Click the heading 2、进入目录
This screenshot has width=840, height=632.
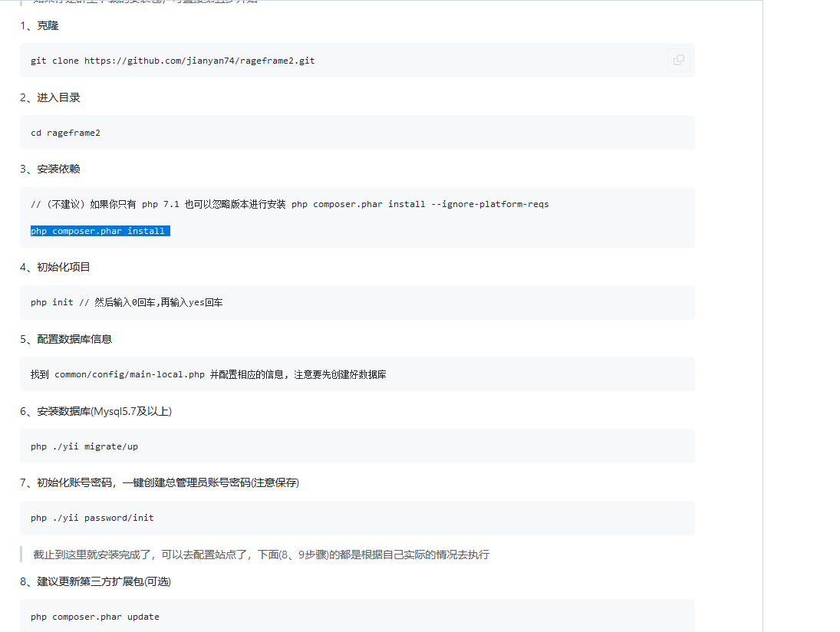50,97
